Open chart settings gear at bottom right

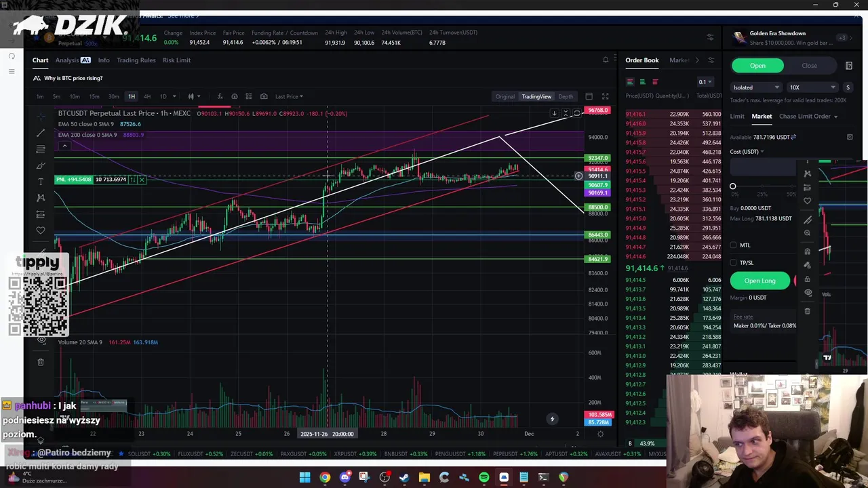[600, 434]
